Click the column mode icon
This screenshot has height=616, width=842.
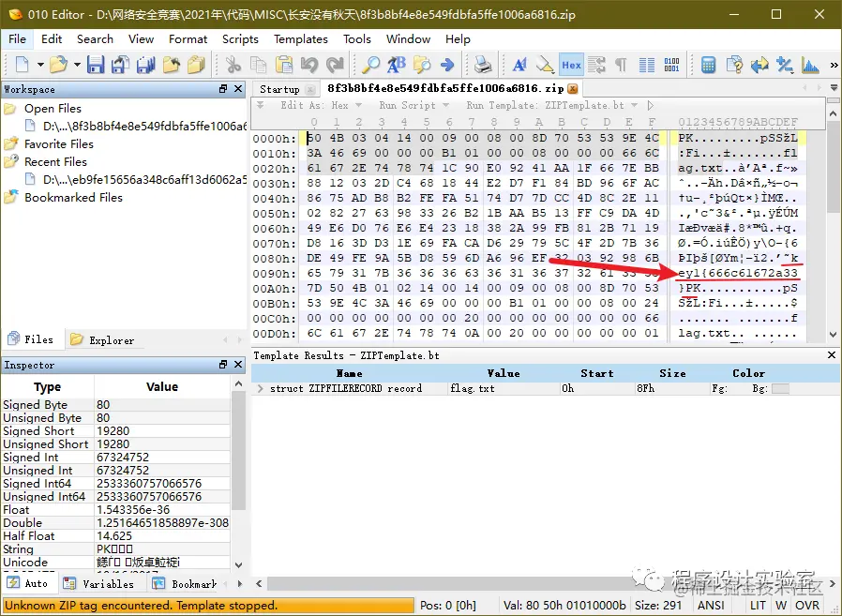647,65
